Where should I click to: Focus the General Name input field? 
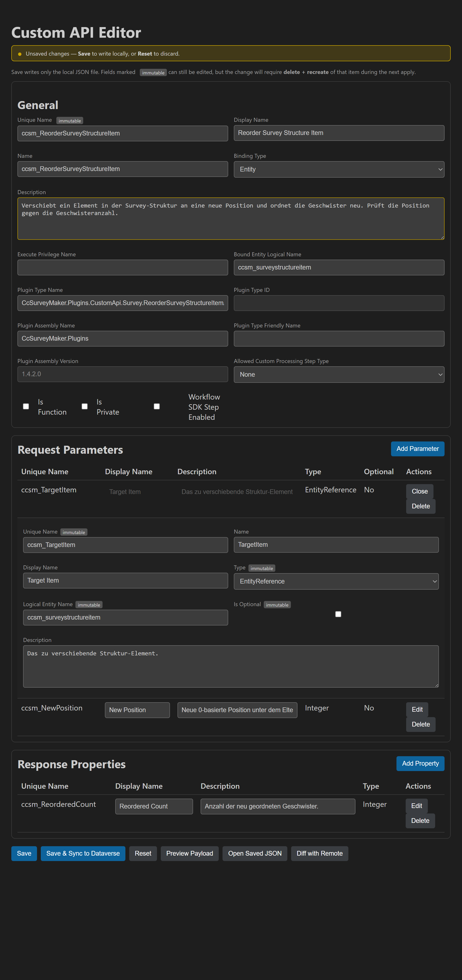point(123,169)
